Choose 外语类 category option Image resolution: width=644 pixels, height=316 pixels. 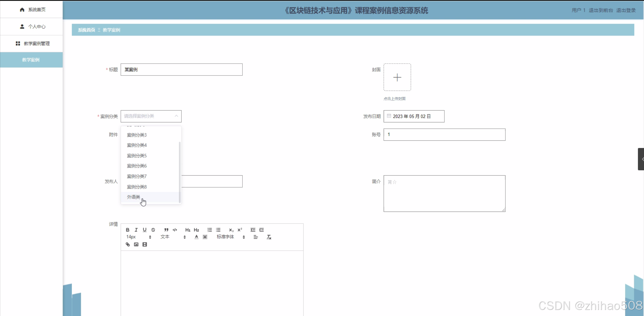(151, 197)
